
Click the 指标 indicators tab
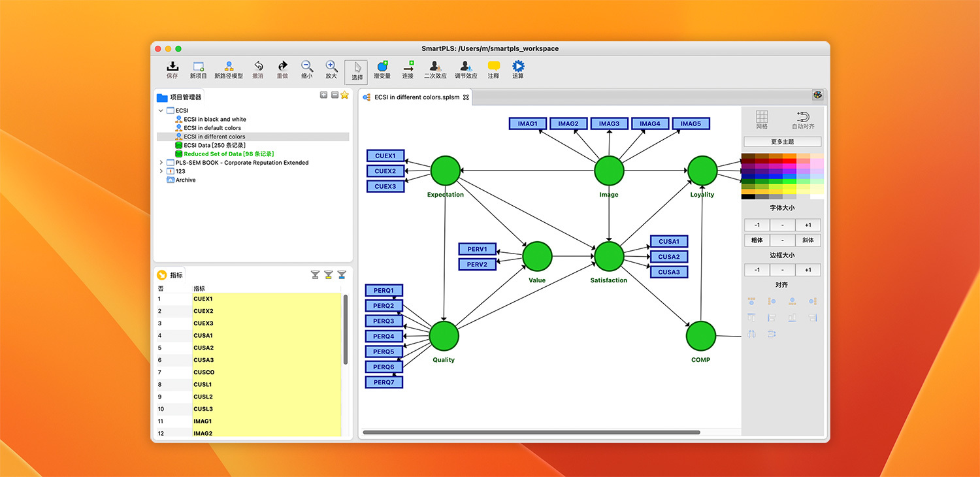point(170,274)
